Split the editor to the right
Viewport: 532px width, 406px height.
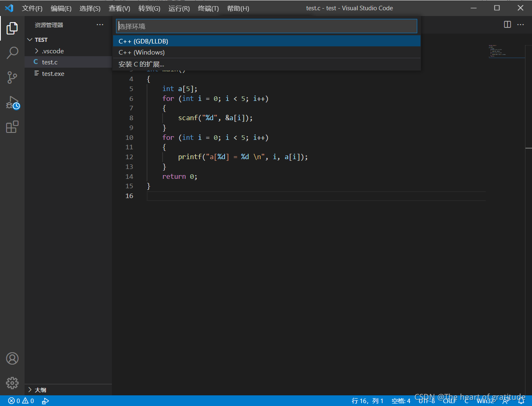tap(507, 25)
